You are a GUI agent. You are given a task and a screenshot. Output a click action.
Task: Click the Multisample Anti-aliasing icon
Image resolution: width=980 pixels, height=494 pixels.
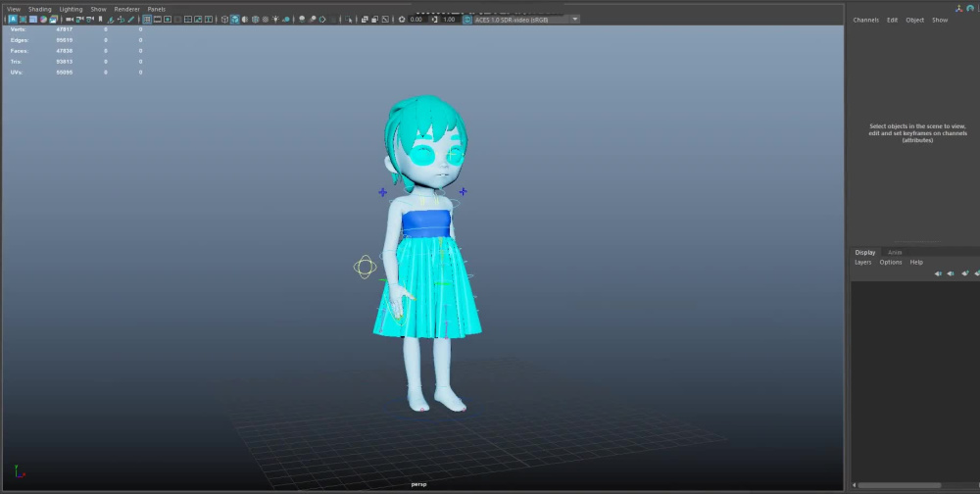[322, 20]
